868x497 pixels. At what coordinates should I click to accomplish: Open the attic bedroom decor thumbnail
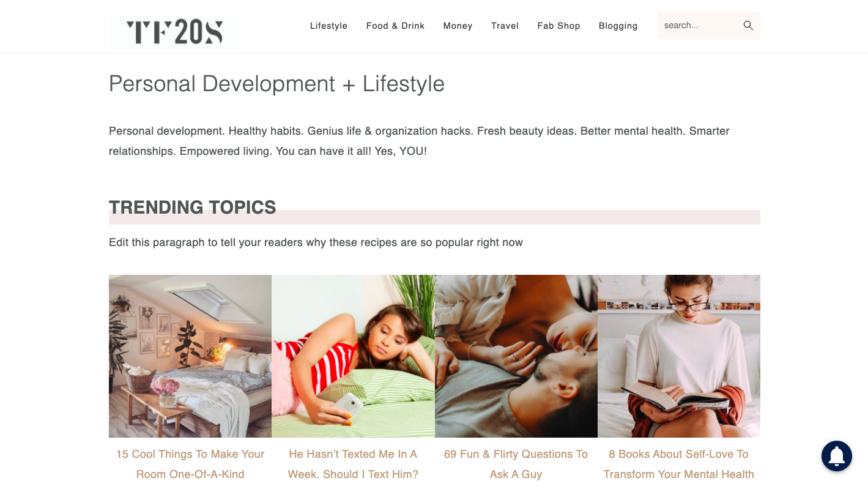[190, 356]
